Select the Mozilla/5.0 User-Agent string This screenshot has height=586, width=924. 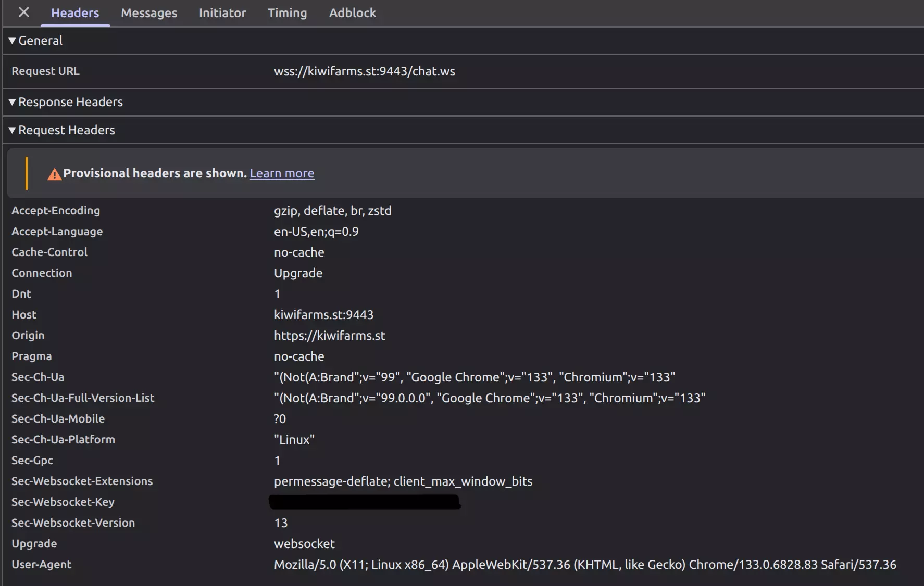[585, 565]
